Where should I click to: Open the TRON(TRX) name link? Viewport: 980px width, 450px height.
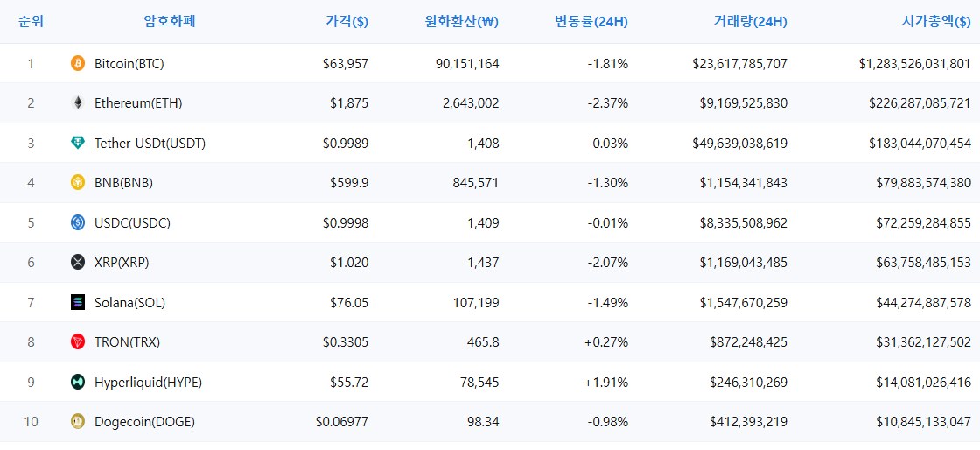coord(128,341)
